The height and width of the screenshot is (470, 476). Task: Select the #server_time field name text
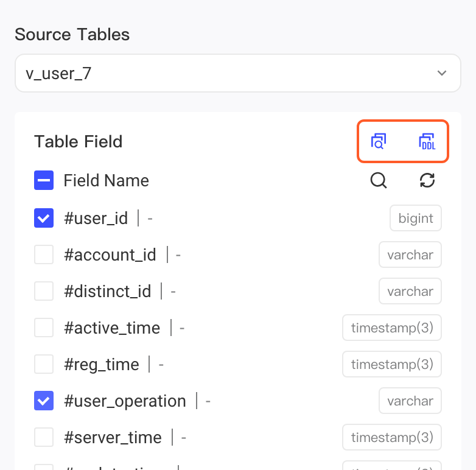pyautogui.click(x=113, y=438)
